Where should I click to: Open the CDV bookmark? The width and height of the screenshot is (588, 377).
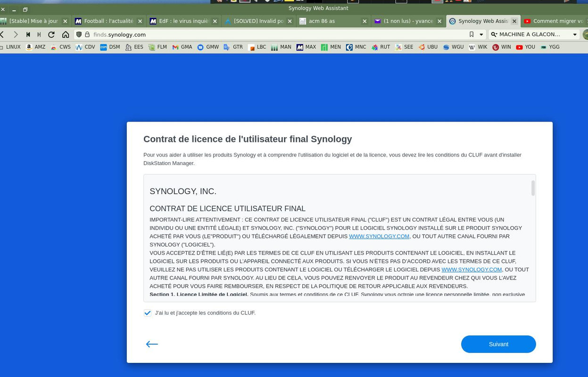pos(85,47)
